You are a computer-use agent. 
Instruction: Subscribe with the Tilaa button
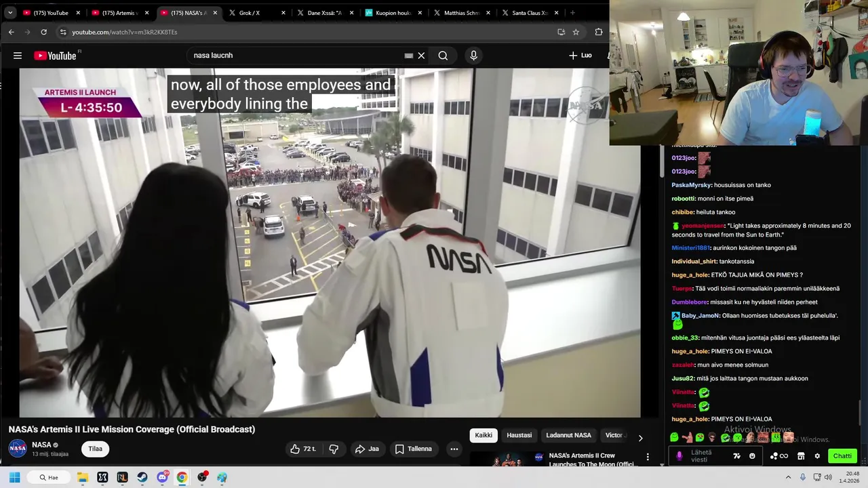click(x=95, y=449)
